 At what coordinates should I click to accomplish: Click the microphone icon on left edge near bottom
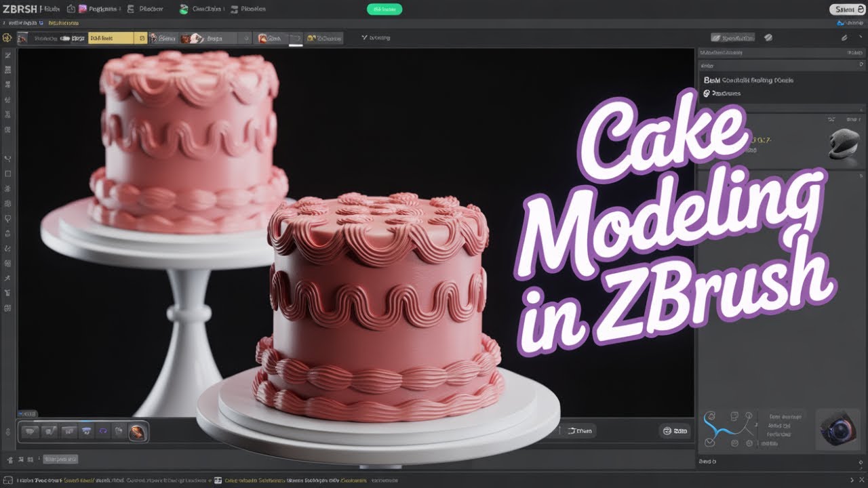(7, 431)
